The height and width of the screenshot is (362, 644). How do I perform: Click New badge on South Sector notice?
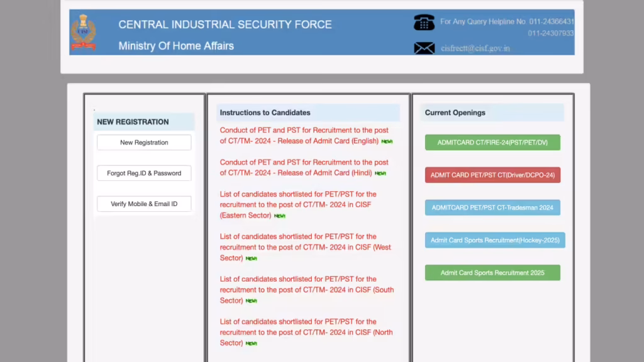point(252,301)
